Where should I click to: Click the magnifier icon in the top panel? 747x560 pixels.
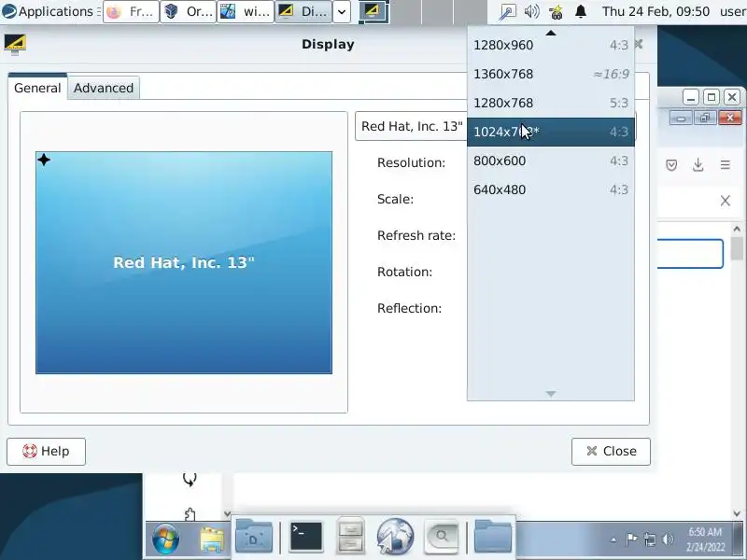pyautogui.click(x=507, y=11)
